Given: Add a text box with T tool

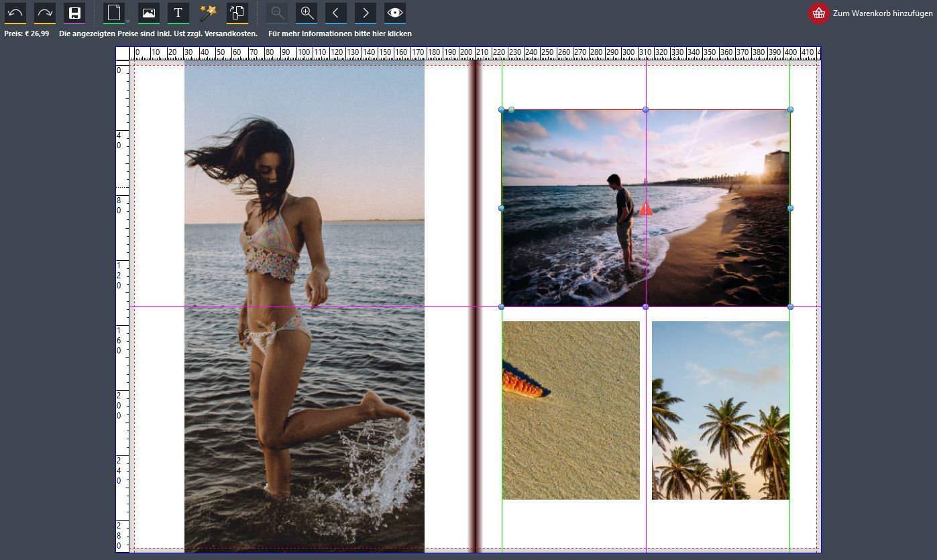Looking at the screenshot, I should 178,13.
